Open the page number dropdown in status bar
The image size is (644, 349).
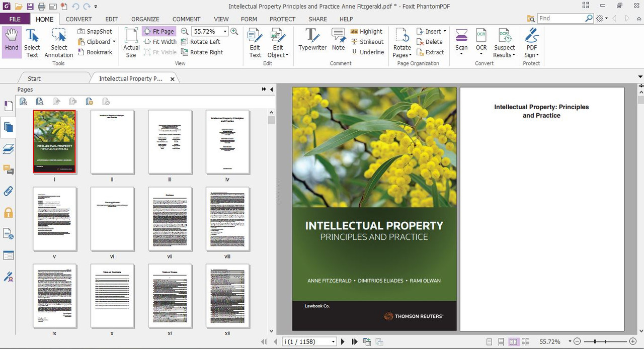333,341
